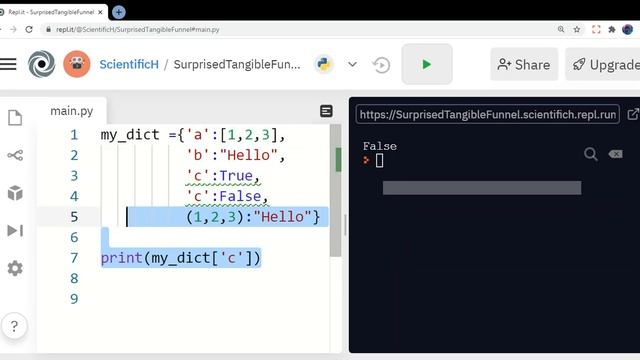640x360 pixels.
Task: Click the site lock icon in address bar
Action: tap(49, 29)
